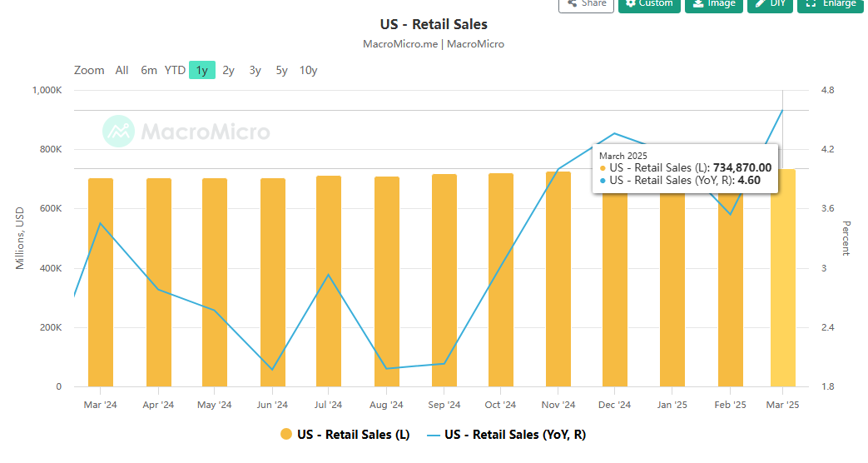The width and height of the screenshot is (868, 463).
Task: Switch zoom range to 5y
Action: coord(281,70)
